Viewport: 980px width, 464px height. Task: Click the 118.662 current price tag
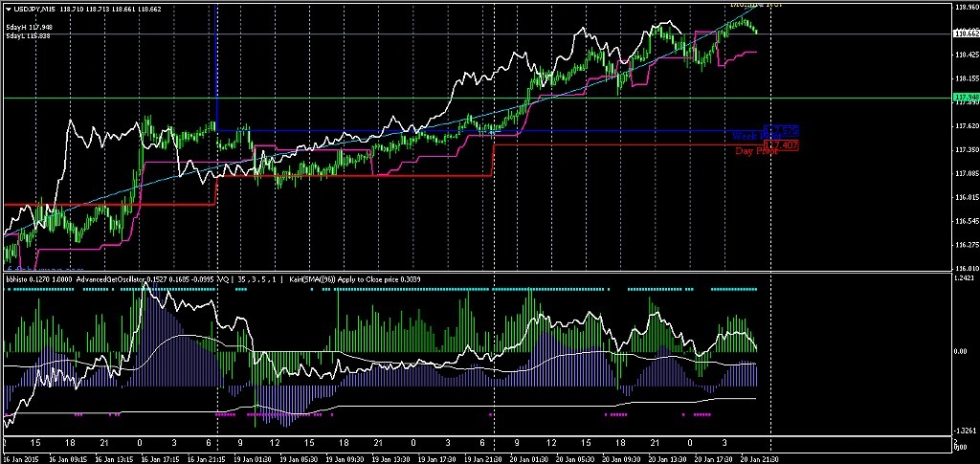[x=966, y=34]
